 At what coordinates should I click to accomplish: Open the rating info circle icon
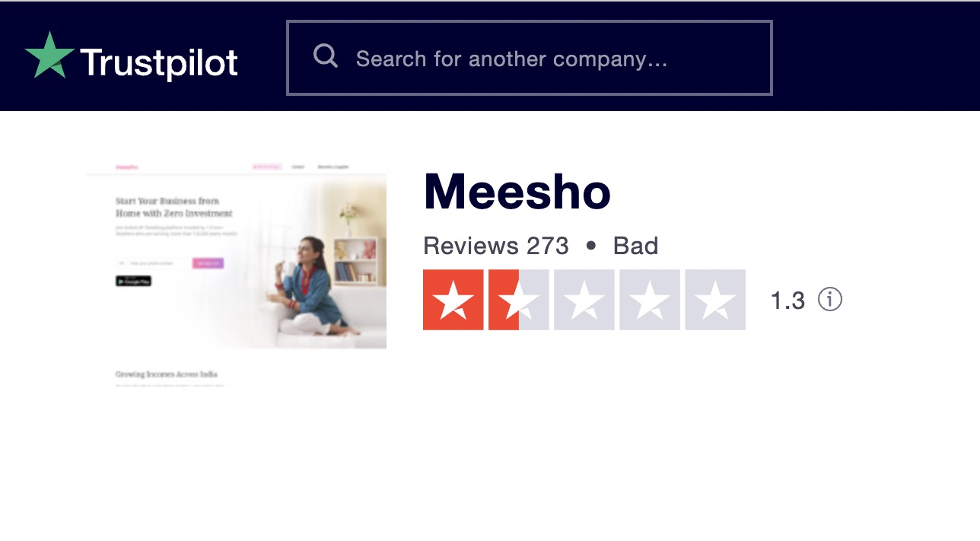tap(830, 300)
